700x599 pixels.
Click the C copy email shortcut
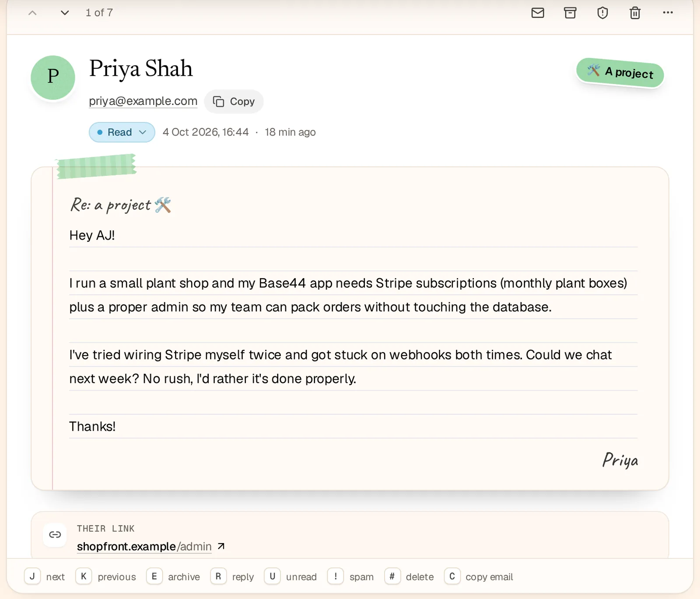click(479, 576)
